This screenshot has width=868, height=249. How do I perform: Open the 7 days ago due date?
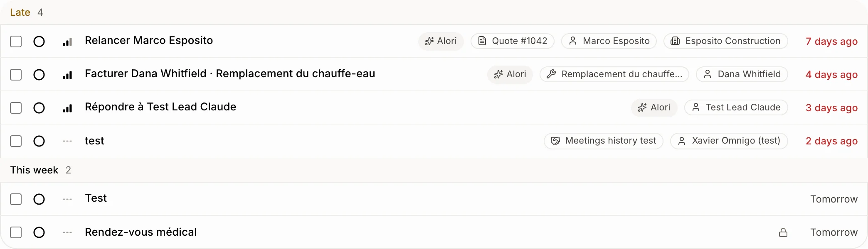tap(831, 41)
